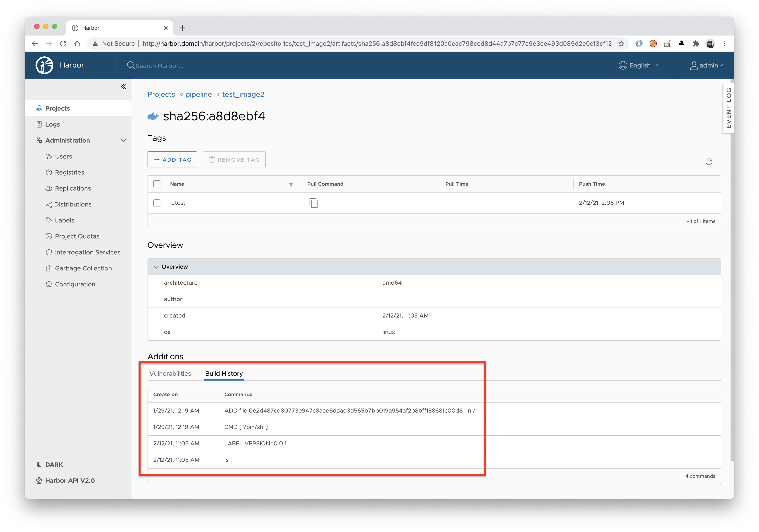Open Interrogation Services
The height and width of the screenshot is (532, 759).
click(87, 252)
